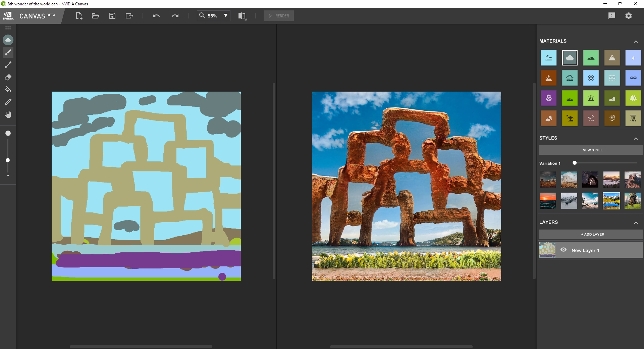
Task: Open the view layout switcher
Action: 242,16
